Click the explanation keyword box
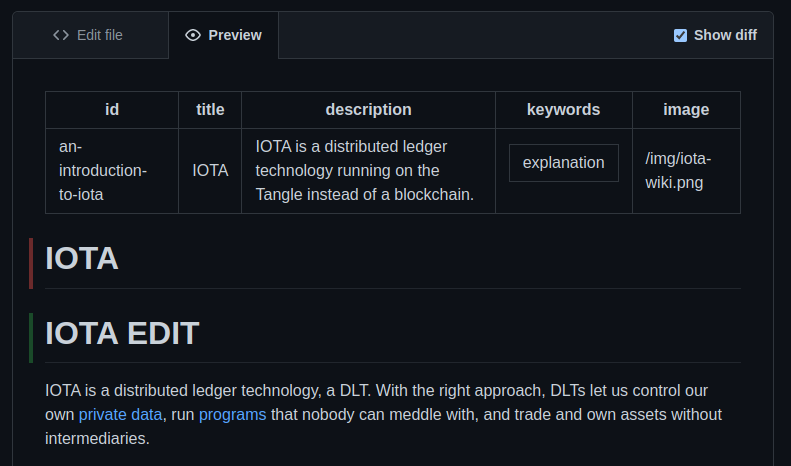791x466 pixels. click(563, 163)
